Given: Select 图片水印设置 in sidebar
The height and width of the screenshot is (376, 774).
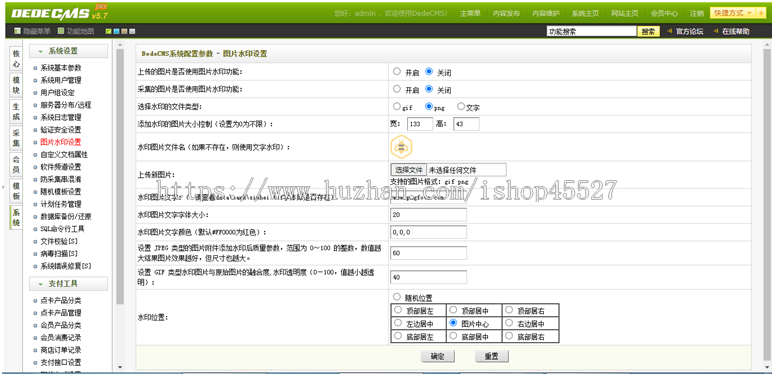Looking at the screenshot, I should 61,142.
